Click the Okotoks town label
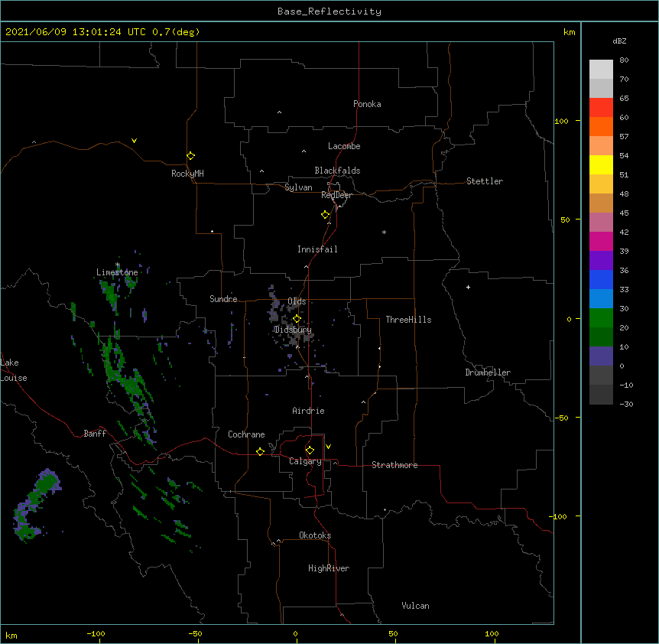Screen dimensions: 659x644 [315, 535]
